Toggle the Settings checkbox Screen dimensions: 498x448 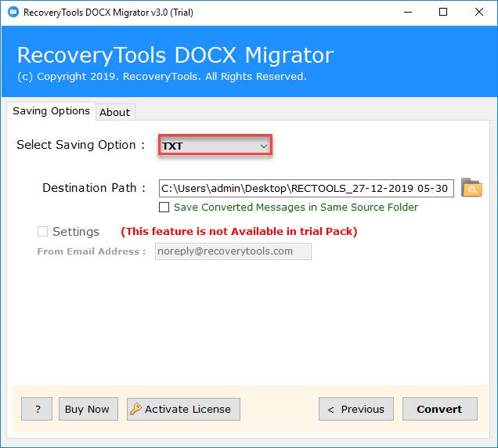tap(42, 232)
